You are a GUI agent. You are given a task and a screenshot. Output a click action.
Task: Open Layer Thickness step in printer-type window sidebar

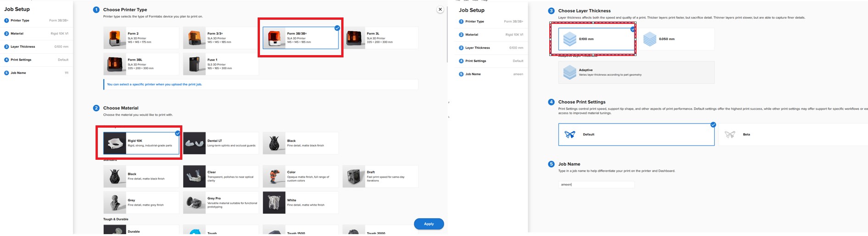tap(36, 46)
